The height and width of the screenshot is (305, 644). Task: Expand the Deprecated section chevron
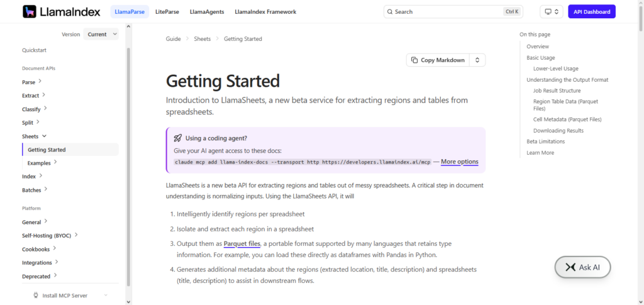55,275
